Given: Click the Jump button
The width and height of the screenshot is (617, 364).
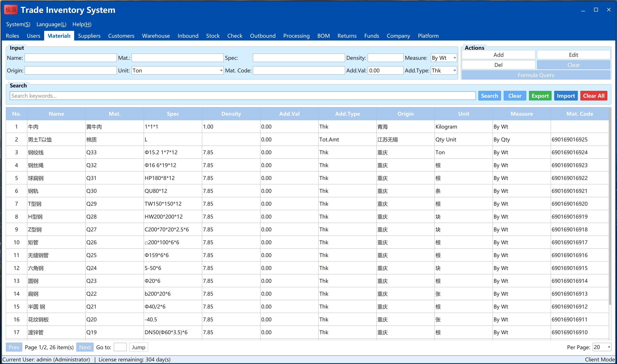Looking at the screenshot, I should [138, 347].
